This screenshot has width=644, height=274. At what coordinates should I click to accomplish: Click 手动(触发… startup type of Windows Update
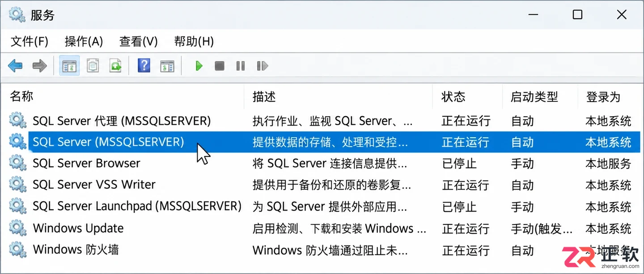point(542,228)
